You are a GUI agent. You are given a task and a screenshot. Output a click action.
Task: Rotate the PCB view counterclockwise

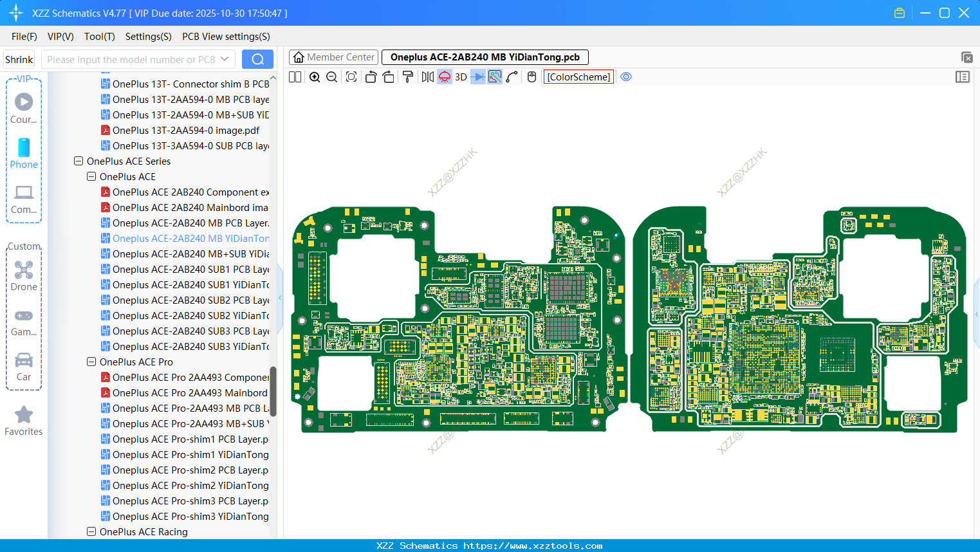pyautogui.click(x=371, y=77)
